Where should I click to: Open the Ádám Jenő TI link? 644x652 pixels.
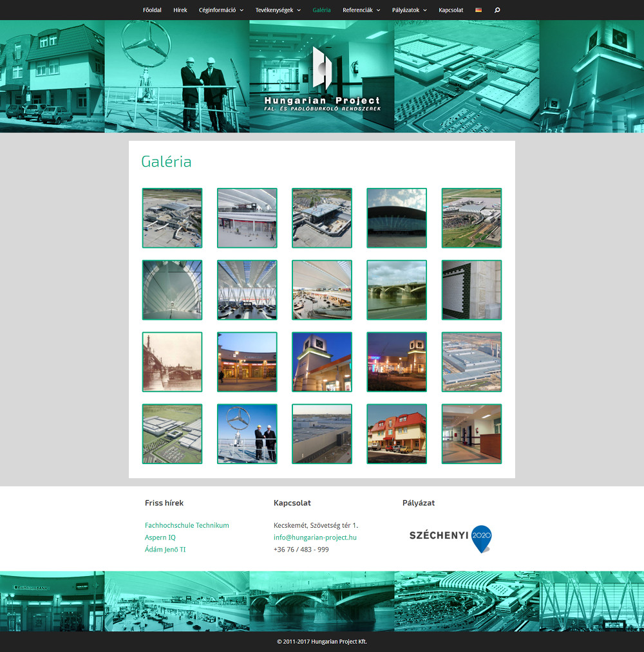click(165, 550)
